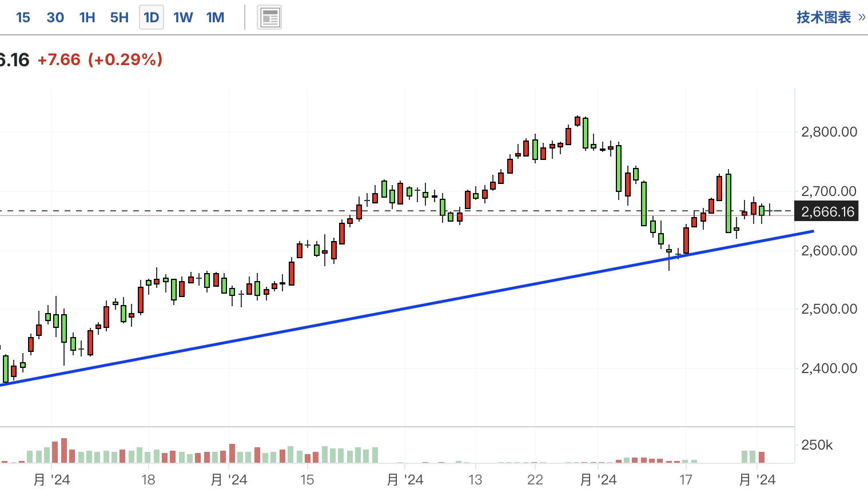The height and width of the screenshot is (497, 868).
Task: Click the 13 date axis label
Action: (475, 480)
